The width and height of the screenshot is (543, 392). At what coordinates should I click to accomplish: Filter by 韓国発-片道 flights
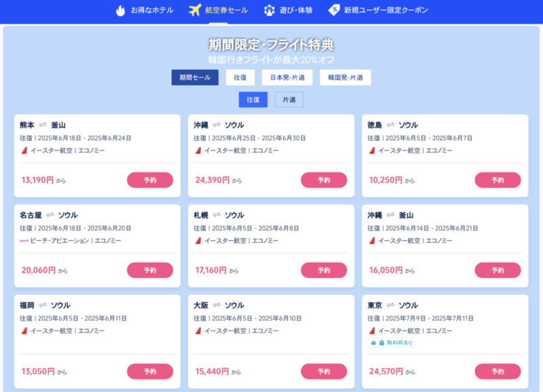pyautogui.click(x=345, y=77)
